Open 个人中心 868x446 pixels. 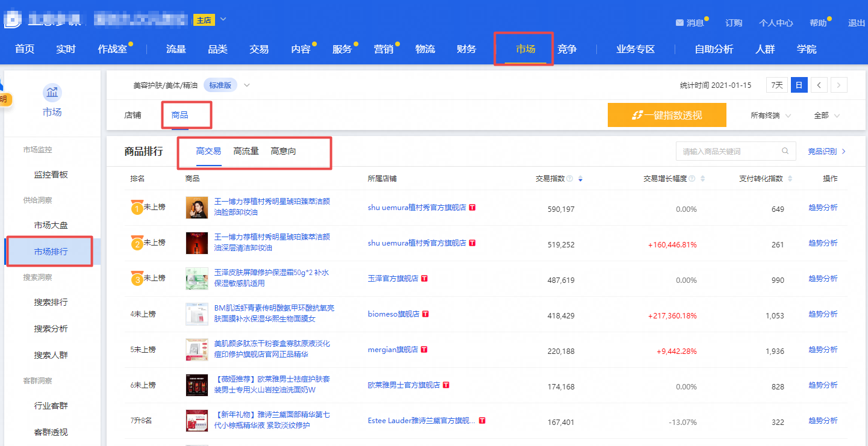776,23
